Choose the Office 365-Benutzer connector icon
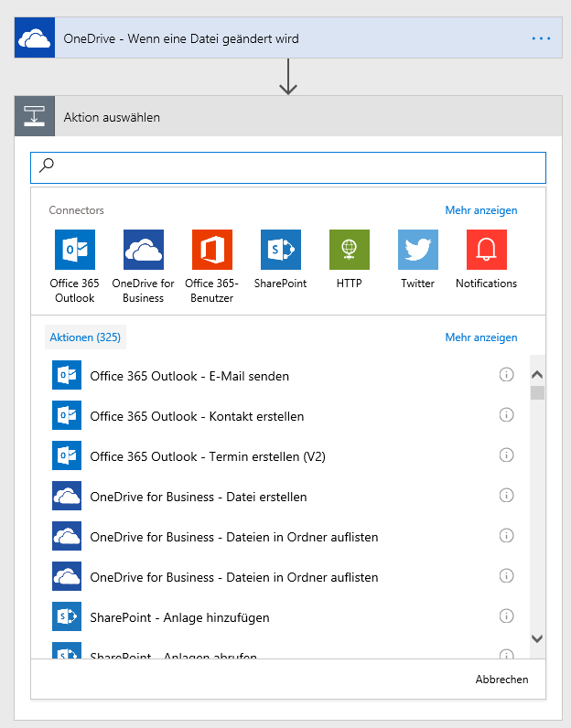Screen dimensions: 571x728 212,250
